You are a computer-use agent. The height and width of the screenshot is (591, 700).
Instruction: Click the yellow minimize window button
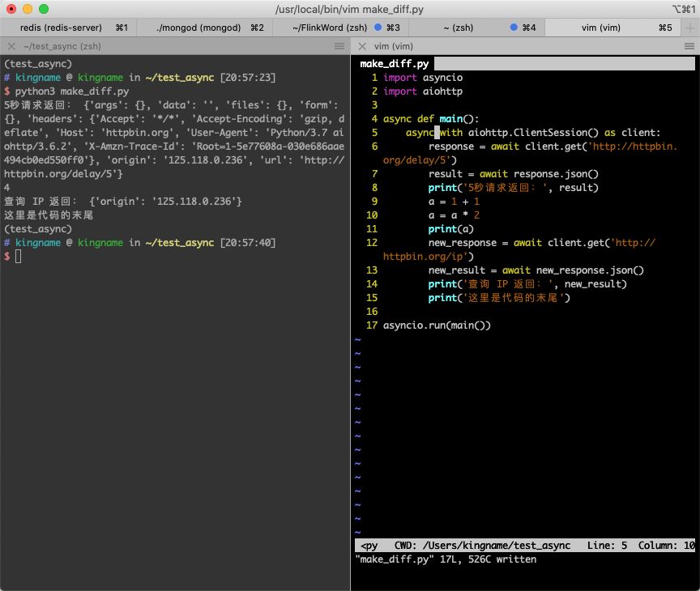[x=28, y=9]
